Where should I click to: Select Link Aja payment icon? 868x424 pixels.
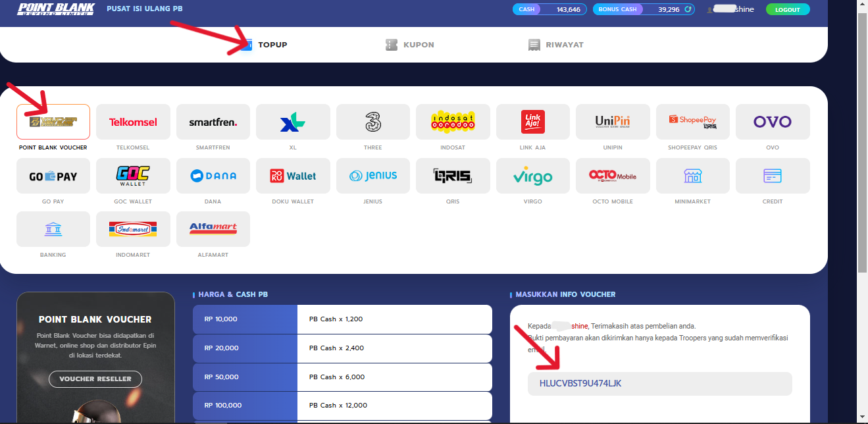(x=533, y=122)
